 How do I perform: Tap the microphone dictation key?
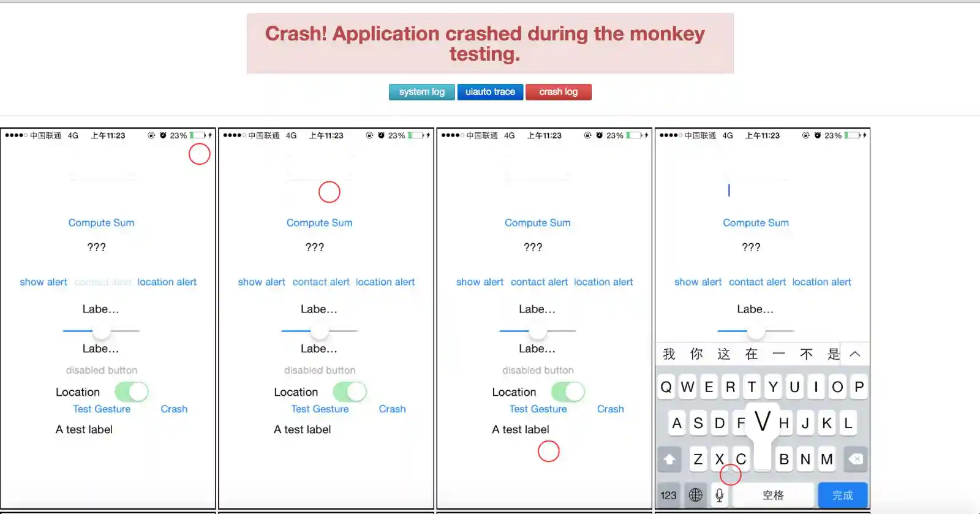pos(720,495)
